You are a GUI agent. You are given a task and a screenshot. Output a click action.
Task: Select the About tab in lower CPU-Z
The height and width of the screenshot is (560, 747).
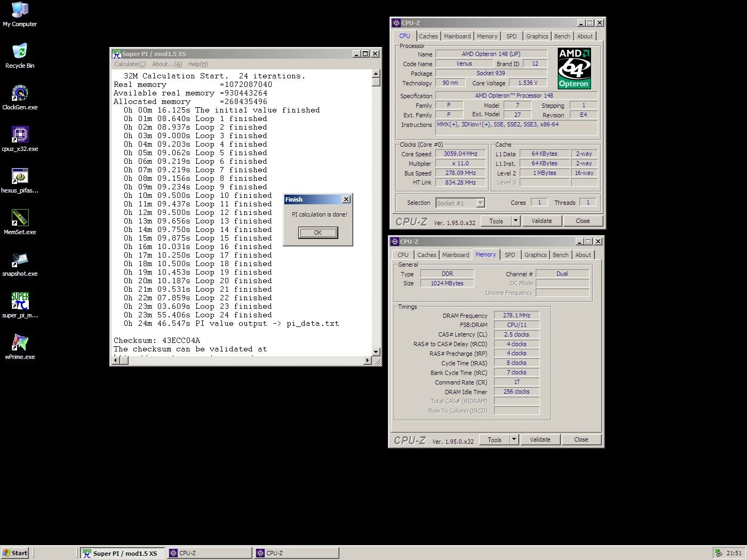click(x=583, y=255)
